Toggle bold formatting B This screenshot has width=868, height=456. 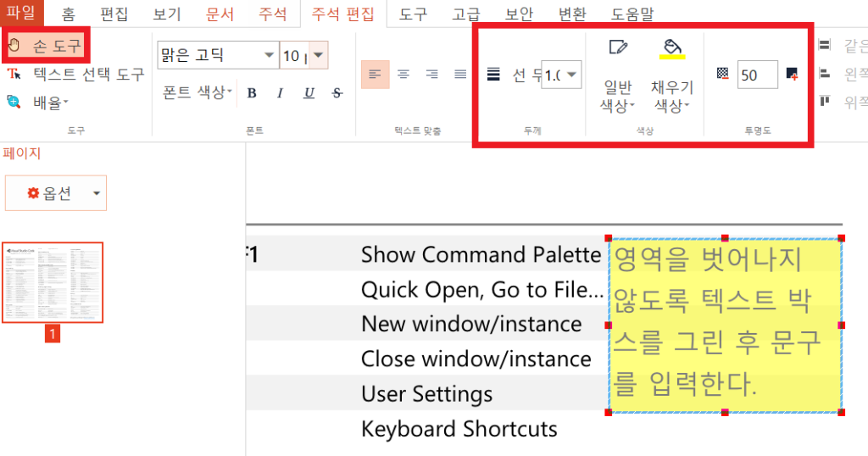(x=252, y=93)
